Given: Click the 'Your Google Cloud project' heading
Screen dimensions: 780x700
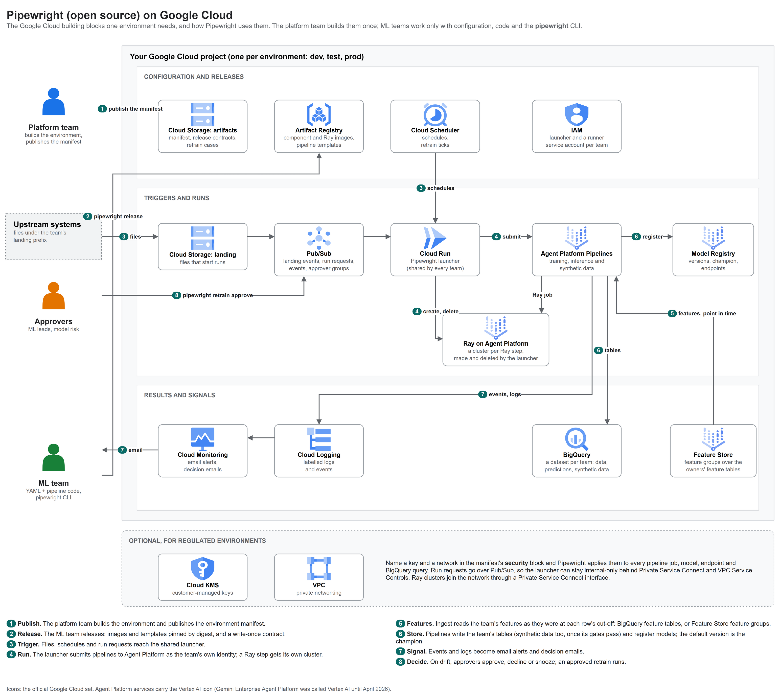Looking at the screenshot, I should pos(247,57).
